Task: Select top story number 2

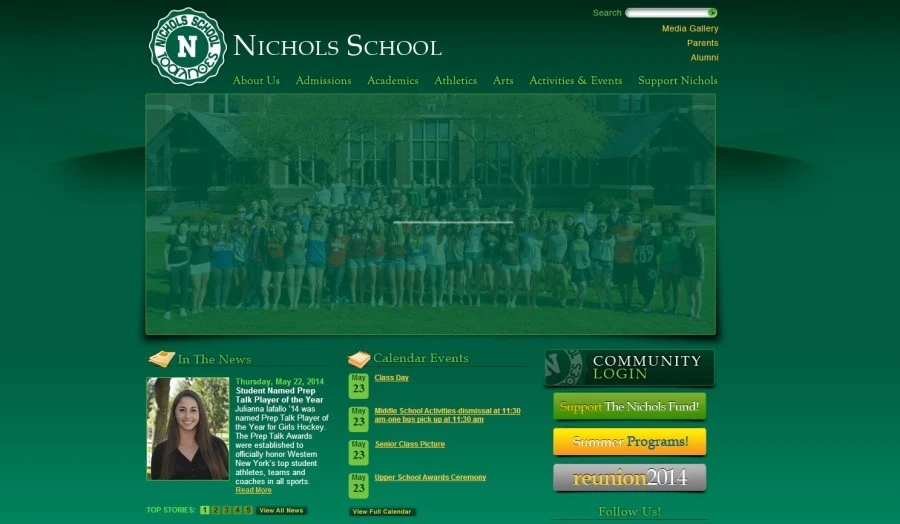Action: [216, 510]
